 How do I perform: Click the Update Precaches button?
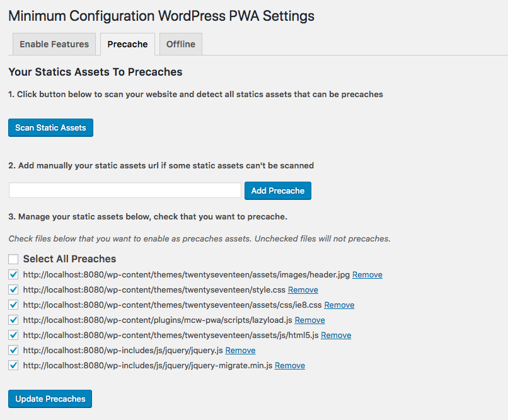point(50,399)
